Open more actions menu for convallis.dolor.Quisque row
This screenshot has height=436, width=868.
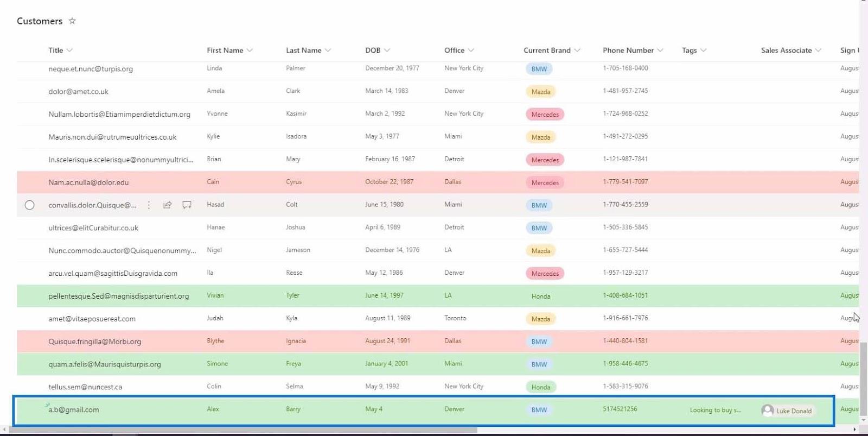(149, 205)
